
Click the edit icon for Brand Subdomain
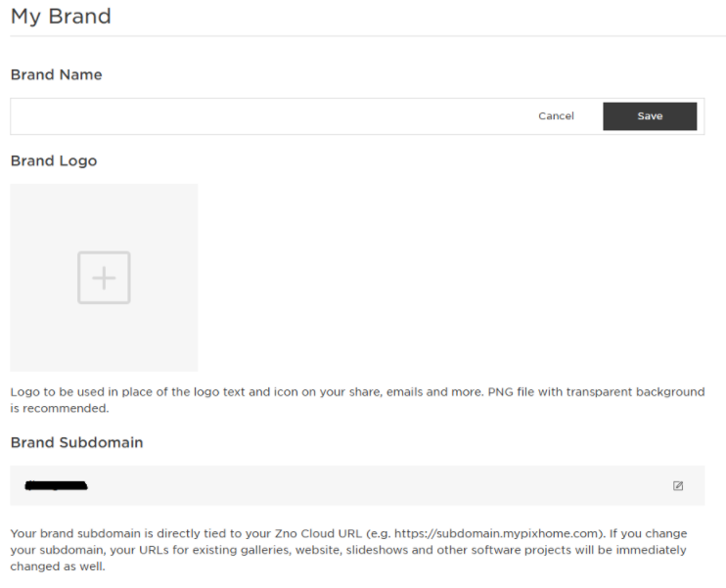click(x=678, y=485)
